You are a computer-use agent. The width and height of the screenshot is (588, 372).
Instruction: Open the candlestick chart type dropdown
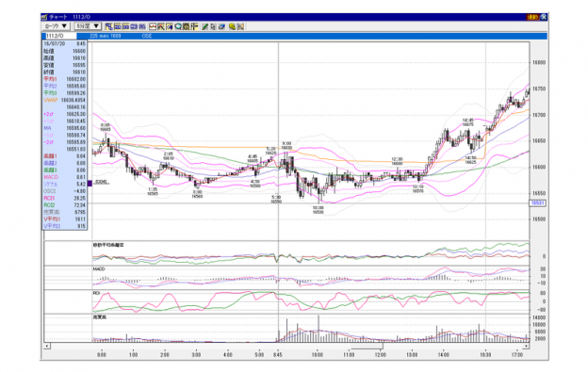[x=56, y=26]
